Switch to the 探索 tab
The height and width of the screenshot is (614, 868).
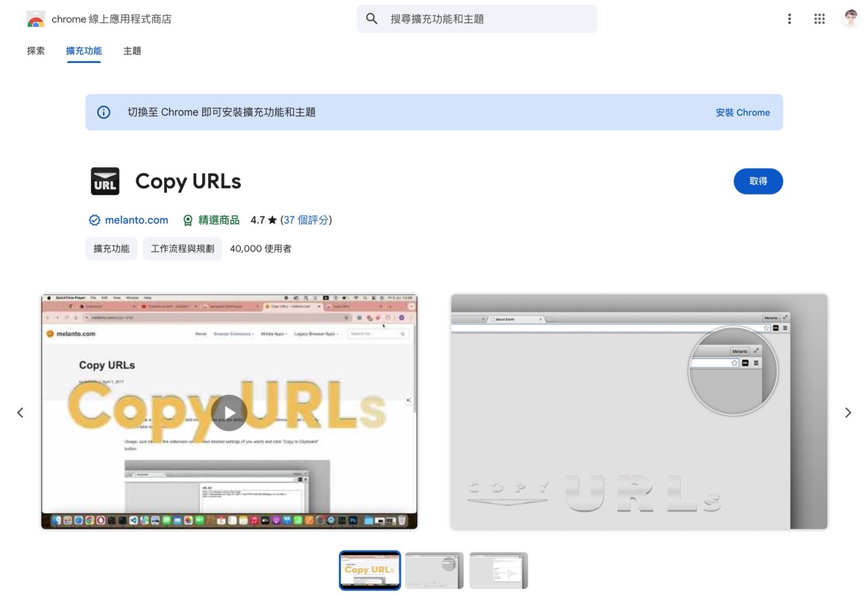tap(36, 51)
